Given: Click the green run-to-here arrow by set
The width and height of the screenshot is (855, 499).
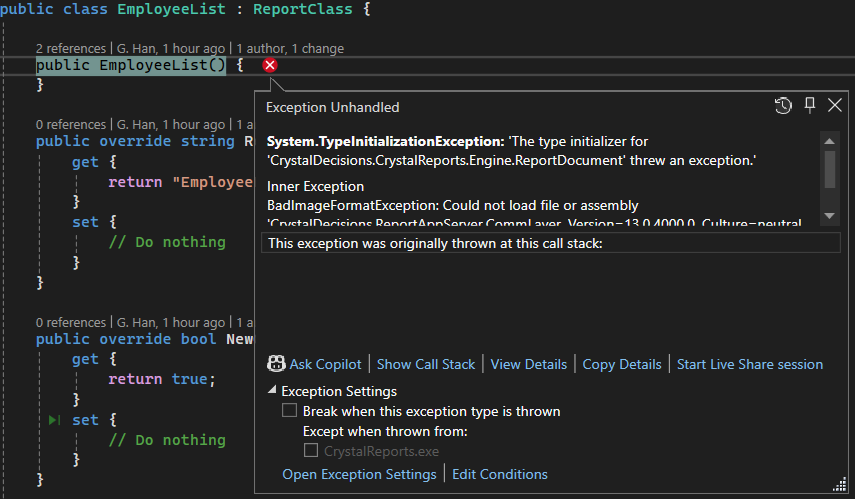Looking at the screenshot, I should [x=54, y=420].
